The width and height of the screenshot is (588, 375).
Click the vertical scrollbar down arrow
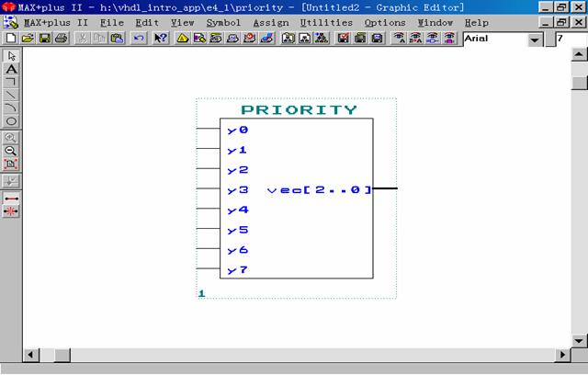[579, 341]
